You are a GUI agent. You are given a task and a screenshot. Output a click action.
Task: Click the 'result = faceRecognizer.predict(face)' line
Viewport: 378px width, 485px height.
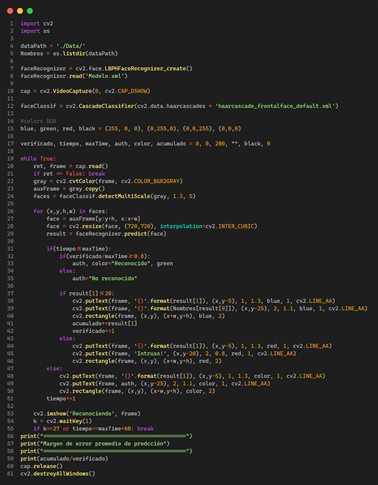tap(106, 234)
